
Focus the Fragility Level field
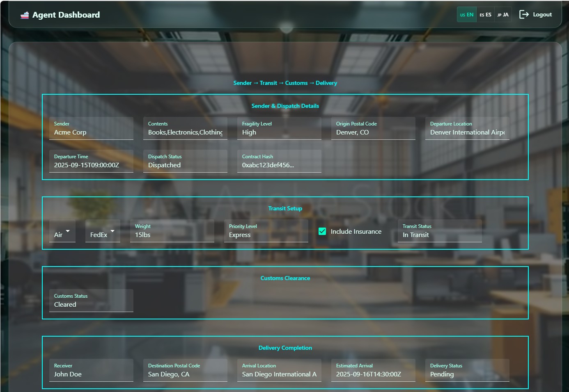coord(279,132)
